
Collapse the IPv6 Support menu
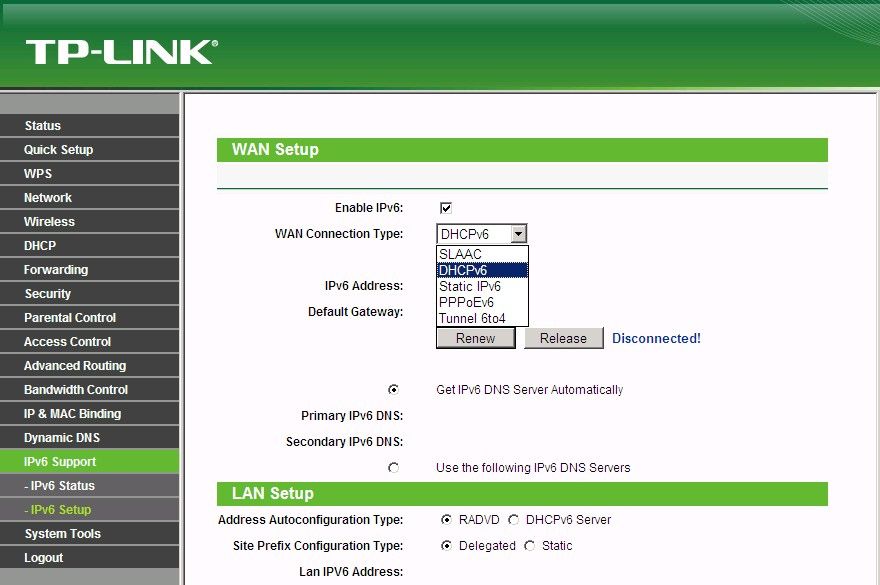[89, 462]
